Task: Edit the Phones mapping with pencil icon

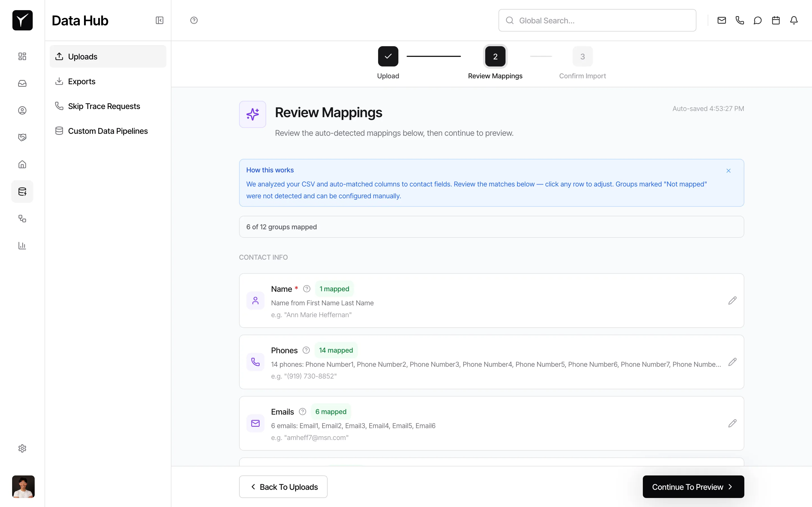Action: 732,362
